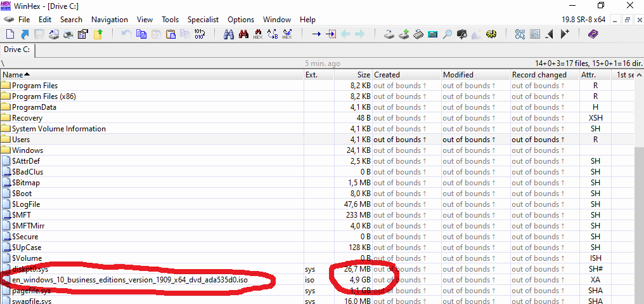This screenshot has height=304, width=644.
Task: Open Help via the purple book icon
Action: (593, 34)
